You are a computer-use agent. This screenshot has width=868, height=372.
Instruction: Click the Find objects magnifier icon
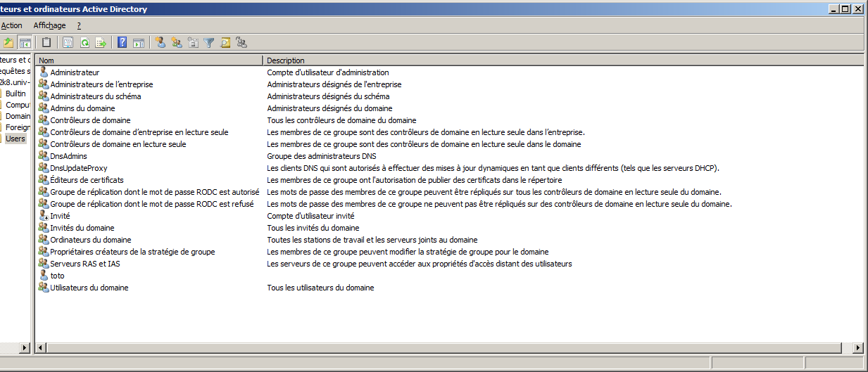(x=225, y=42)
